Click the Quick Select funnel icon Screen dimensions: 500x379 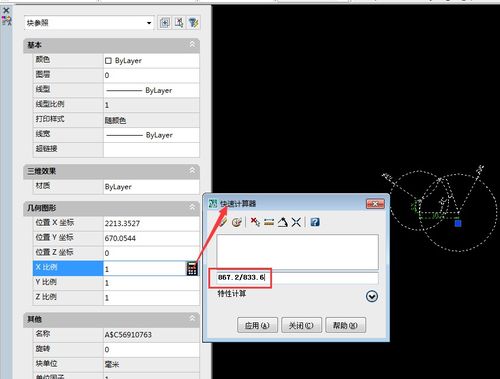pyautogui.click(x=194, y=23)
